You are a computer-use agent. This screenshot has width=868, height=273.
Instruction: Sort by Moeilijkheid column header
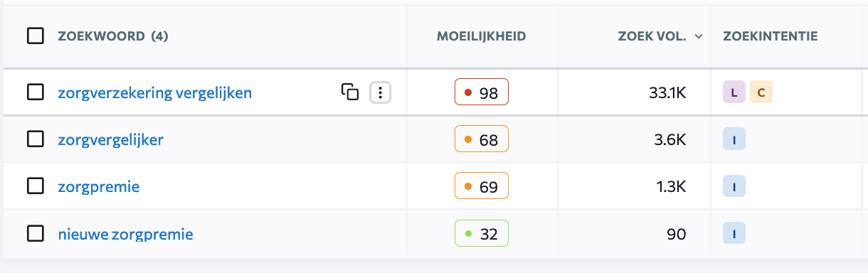pos(482,36)
